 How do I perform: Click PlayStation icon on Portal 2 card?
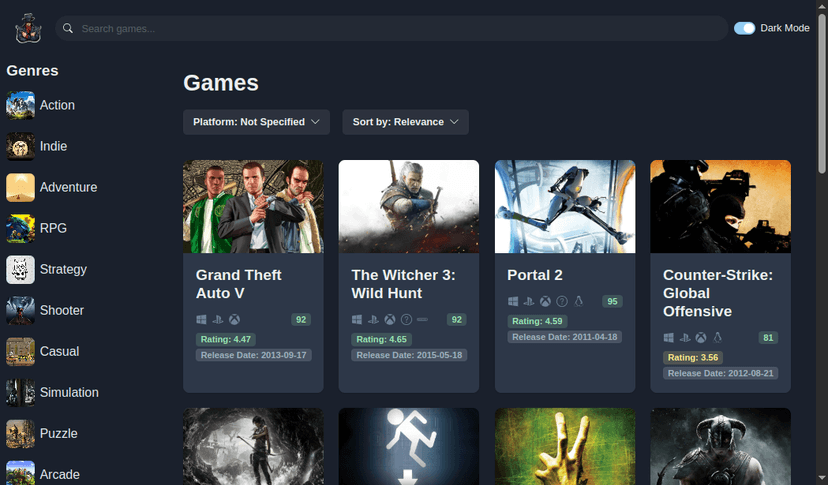click(x=529, y=301)
